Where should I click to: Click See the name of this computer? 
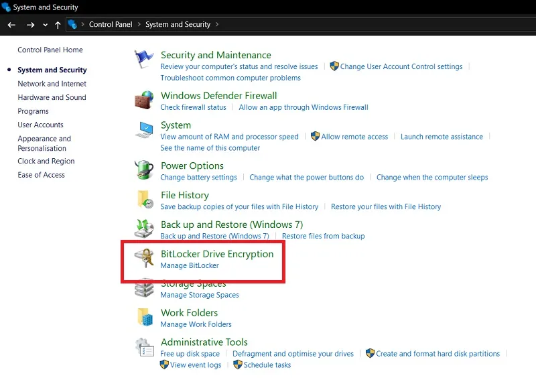pos(210,148)
